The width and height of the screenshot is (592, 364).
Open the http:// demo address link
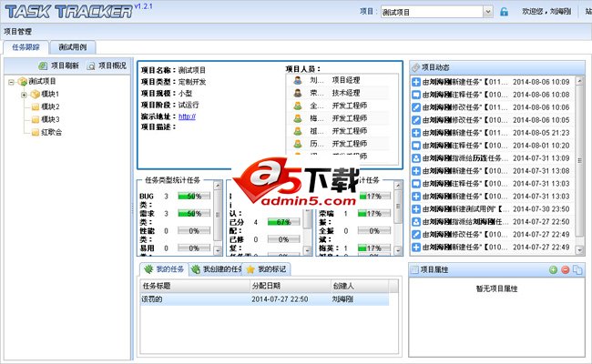point(187,116)
